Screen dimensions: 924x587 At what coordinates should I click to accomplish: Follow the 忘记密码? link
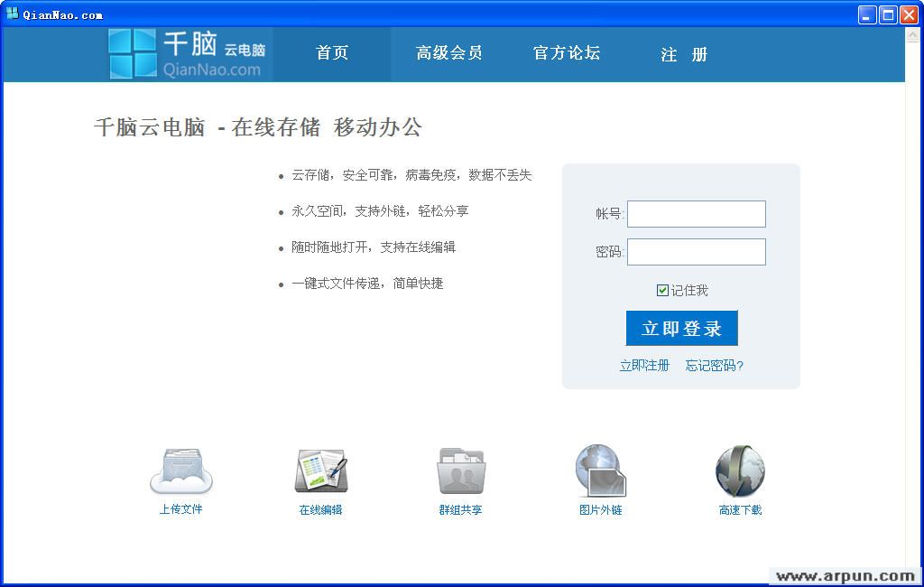point(715,366)
